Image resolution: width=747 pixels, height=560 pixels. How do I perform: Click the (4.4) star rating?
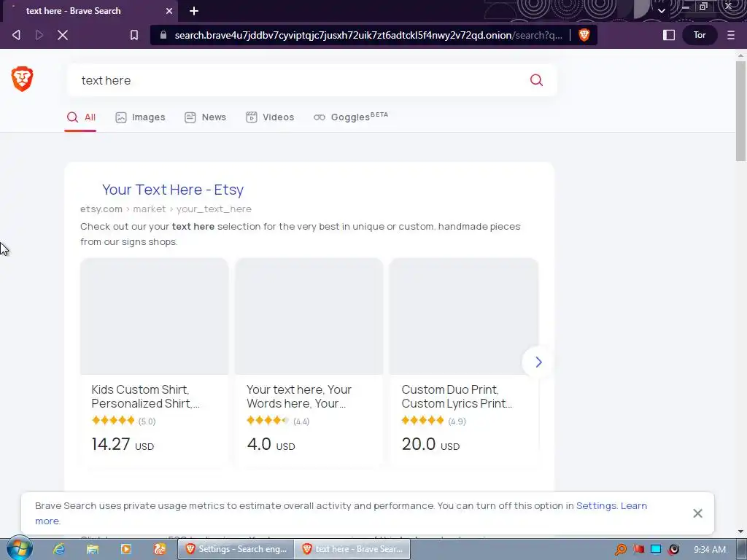[x=278, y=421]
